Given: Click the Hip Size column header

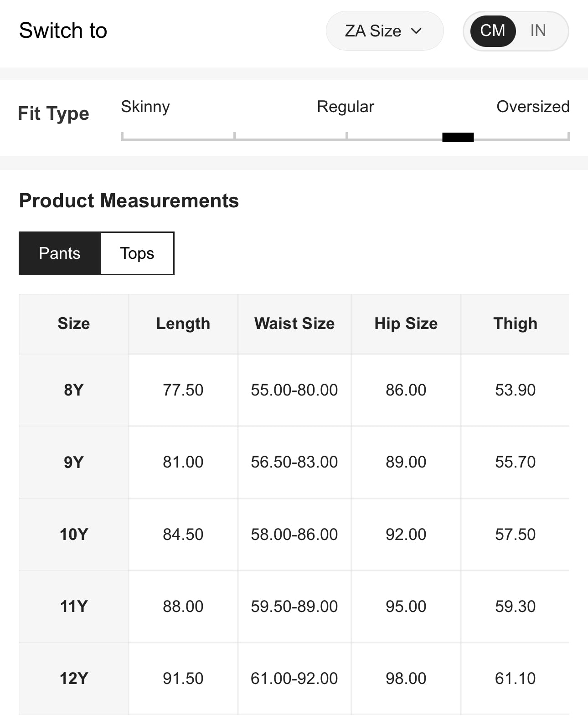Looking at the screenshot, I should click(406, 324).
